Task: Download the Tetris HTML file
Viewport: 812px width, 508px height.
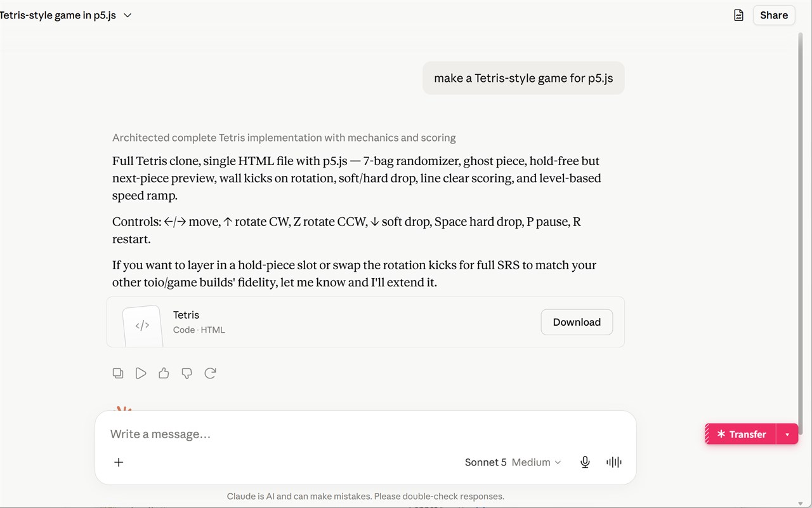Action: click(577, 322)
